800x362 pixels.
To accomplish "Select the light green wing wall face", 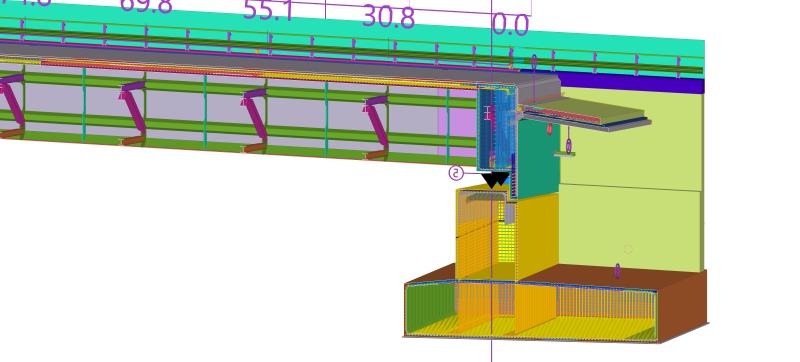I will click(x=630, y=178).
